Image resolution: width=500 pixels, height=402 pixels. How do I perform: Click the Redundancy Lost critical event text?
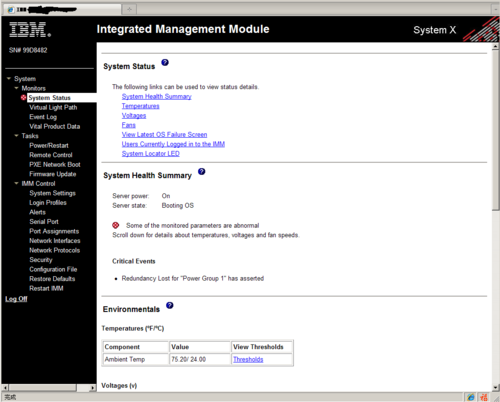point(193,278)
